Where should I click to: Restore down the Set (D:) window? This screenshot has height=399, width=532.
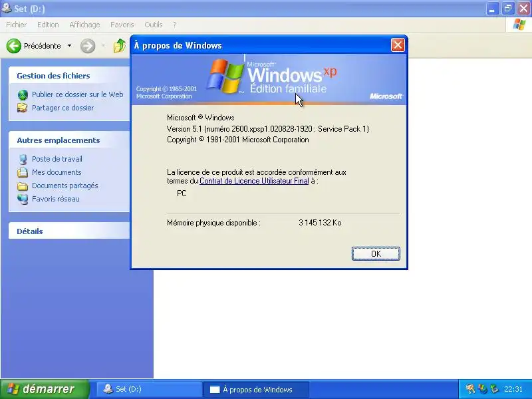tap(508, 9)
